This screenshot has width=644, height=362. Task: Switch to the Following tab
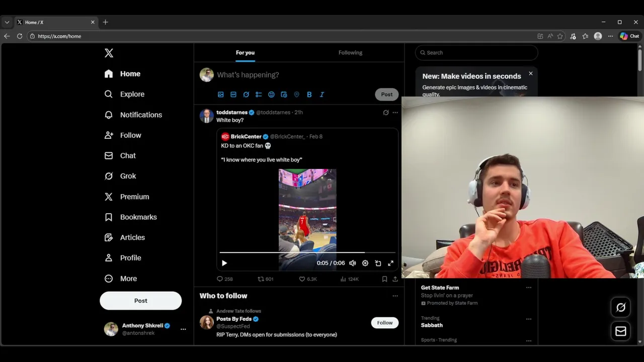tap(350, 53)
